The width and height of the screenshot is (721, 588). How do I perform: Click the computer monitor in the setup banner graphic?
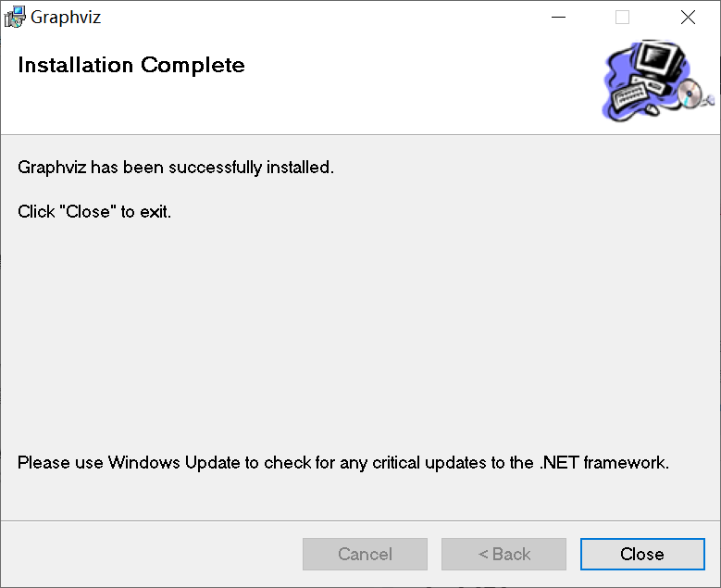point(660,61)
